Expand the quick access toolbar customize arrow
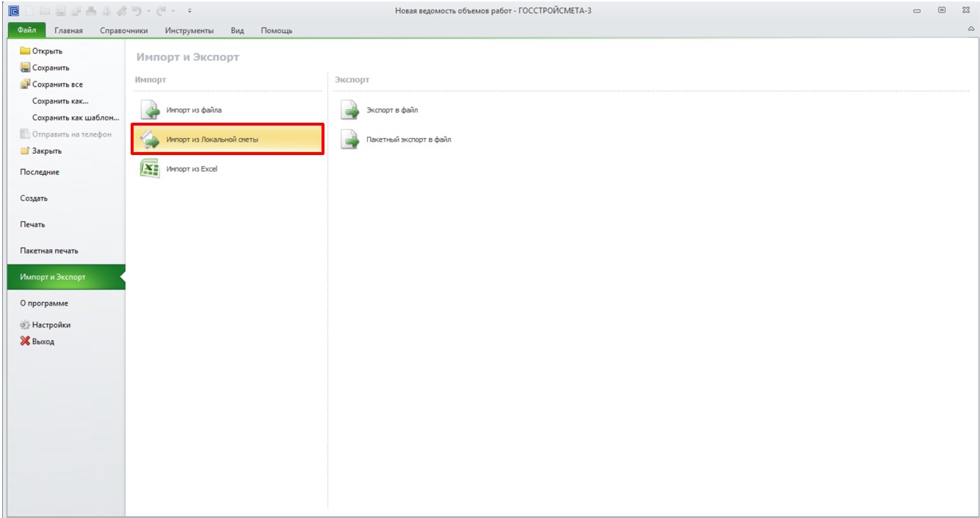The image size is (980, 518). click(190, 11)
